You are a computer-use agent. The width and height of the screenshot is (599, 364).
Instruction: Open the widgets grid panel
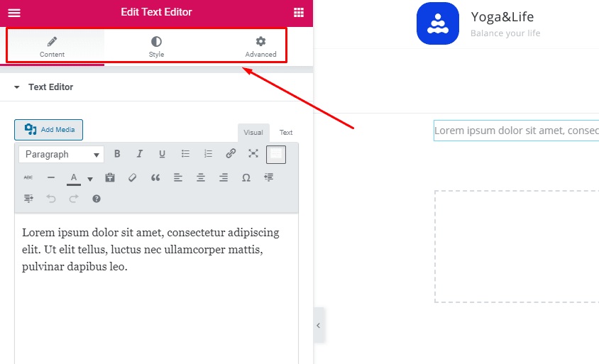pos(299,13)
